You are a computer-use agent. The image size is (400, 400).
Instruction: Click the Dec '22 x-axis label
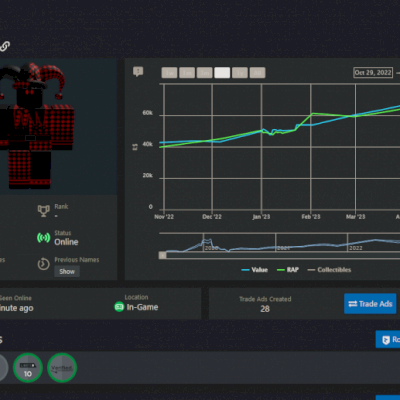(212, 217)
